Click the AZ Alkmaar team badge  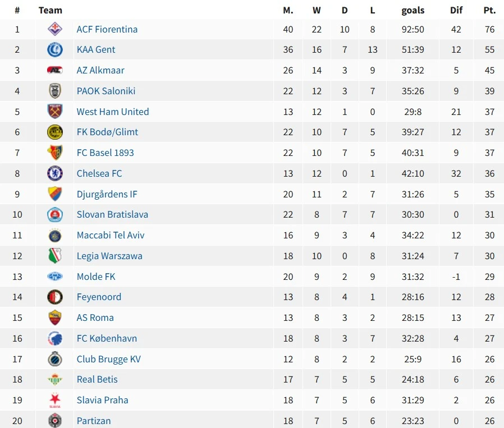(55, 70)
